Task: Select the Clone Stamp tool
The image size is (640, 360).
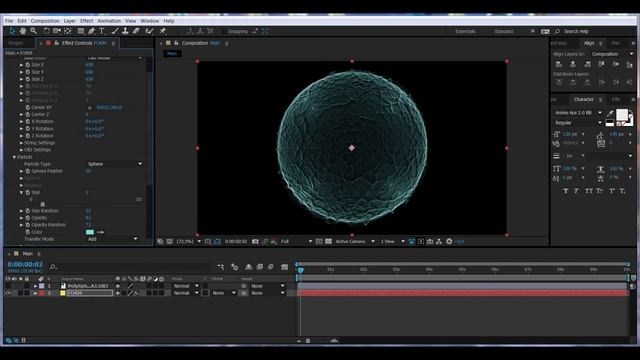Action: point(125,31)
